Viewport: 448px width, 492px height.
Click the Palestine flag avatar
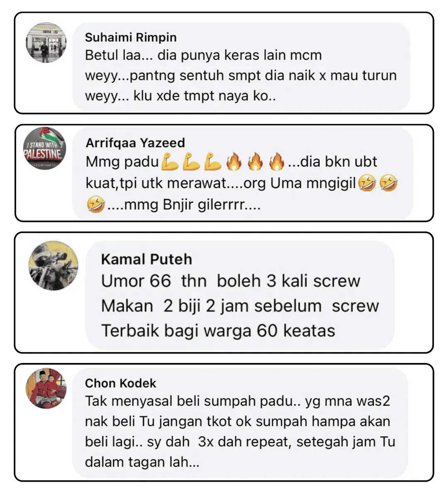tap(44, 149)
